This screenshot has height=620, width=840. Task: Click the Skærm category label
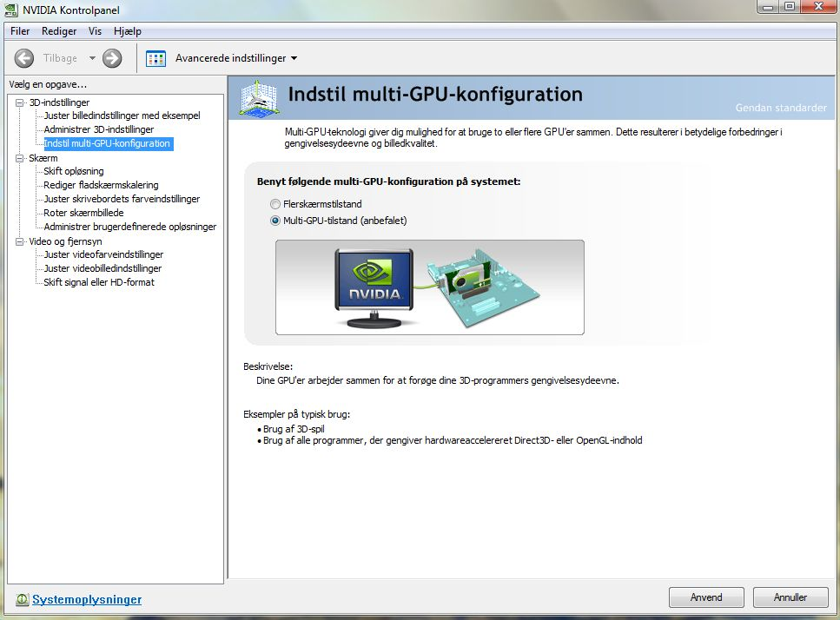pos(43,158)
